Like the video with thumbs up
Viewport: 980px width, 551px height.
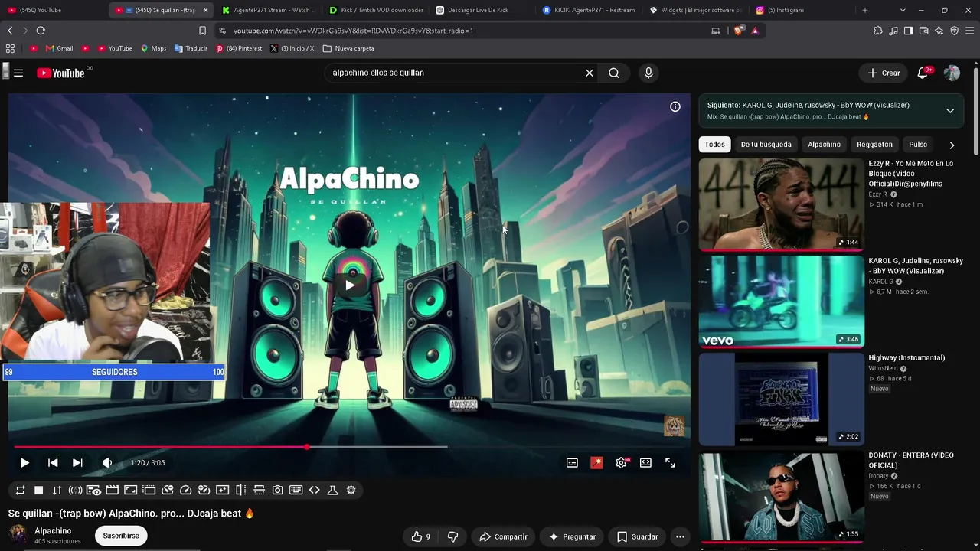[x=420, y=536]
